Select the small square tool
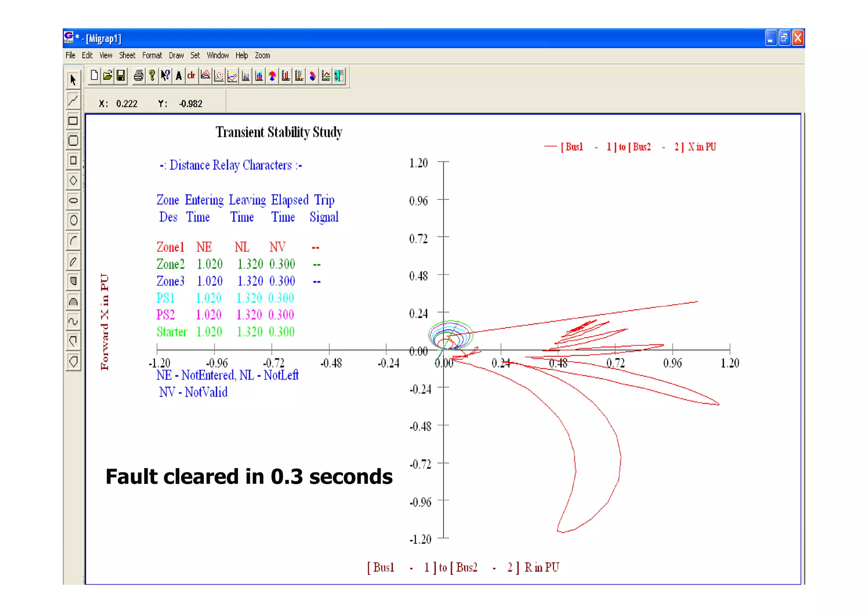Viewport: 868px width, 613px height. (x=73, y=160)
